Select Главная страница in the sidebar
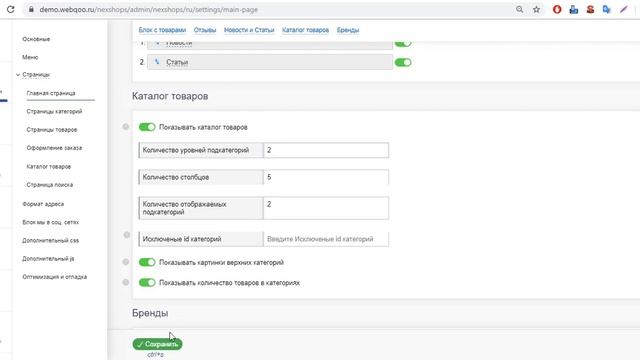 tap(51, 93)
